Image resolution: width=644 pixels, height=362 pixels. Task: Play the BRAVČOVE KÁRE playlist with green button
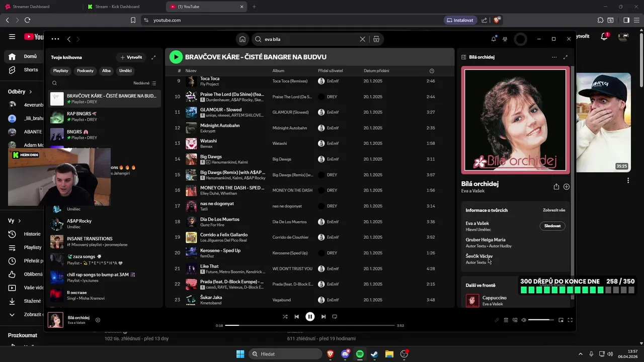[x=176, y=57]
